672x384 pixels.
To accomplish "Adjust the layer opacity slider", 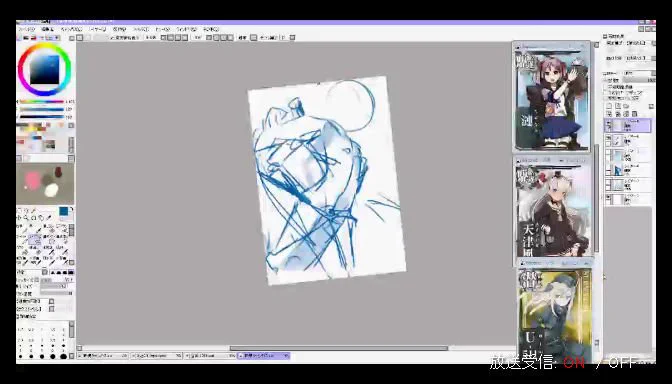I will pyautogui.click(x=639, y=81).
